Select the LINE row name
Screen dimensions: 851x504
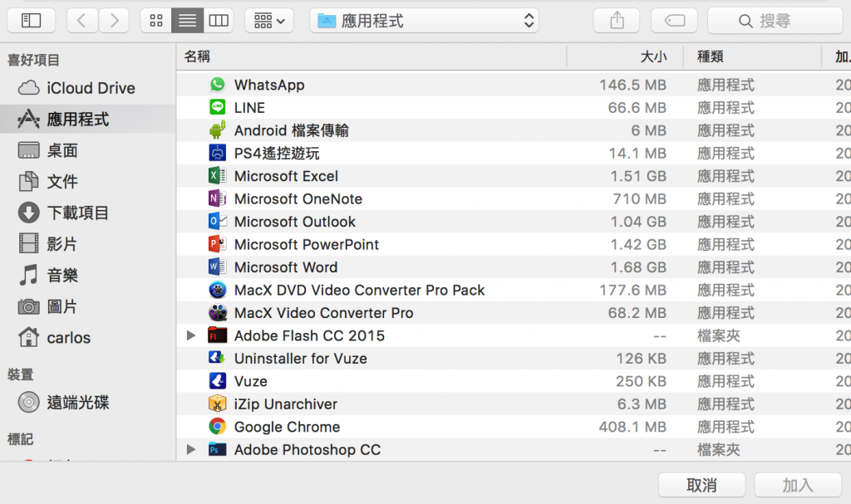point(249,108)
